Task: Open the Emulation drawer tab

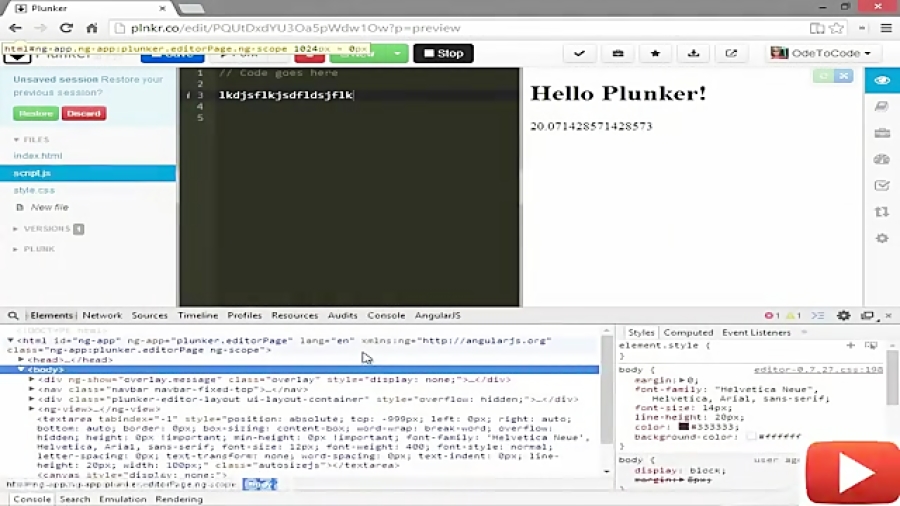Action: point(122,499)
